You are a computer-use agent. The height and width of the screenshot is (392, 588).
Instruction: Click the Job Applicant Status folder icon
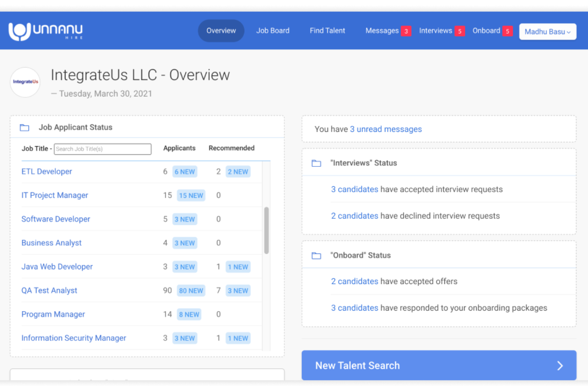25,127
